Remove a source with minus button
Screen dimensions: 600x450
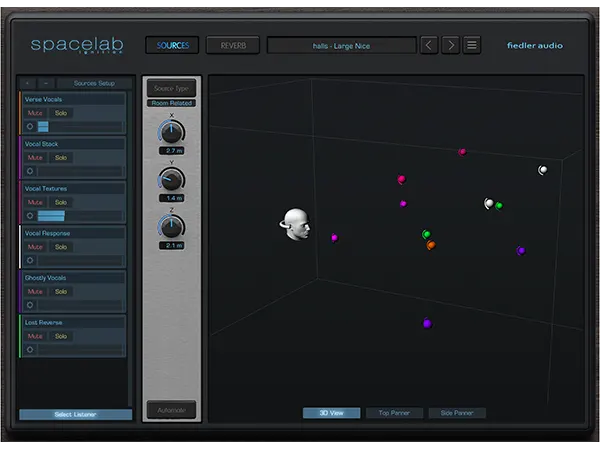tap(46, 83)
